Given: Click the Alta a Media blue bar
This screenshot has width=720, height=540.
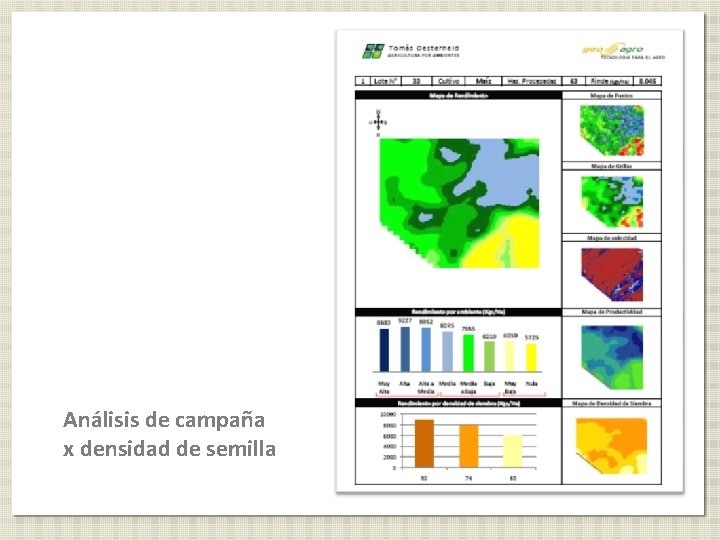Looking at the screenshot, I should click(x=426, y=349).
